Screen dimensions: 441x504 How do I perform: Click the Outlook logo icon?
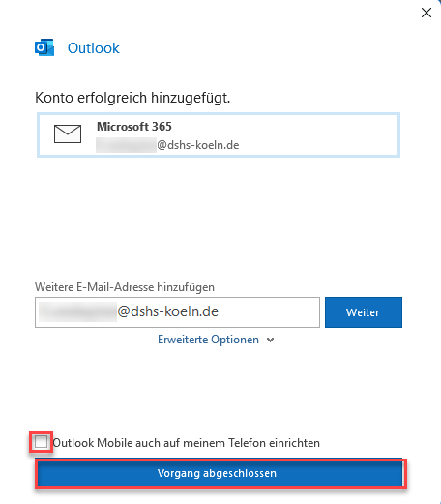pos(44,47)
